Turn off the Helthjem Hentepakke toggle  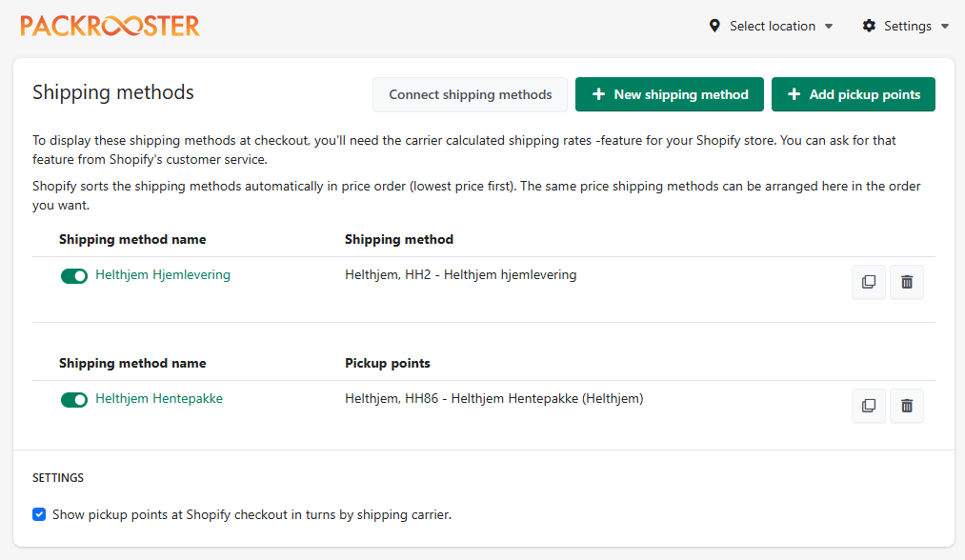(x=74, y=399)
